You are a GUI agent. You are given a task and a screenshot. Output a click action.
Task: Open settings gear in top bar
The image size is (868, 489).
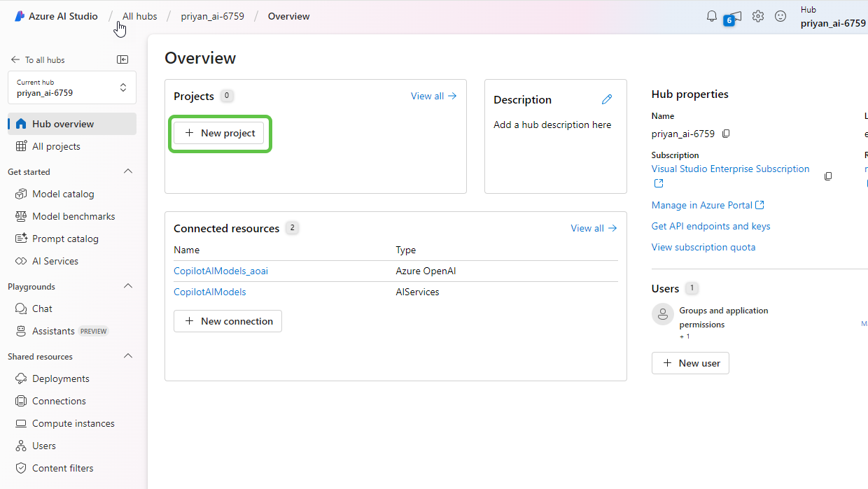(758, 16)
